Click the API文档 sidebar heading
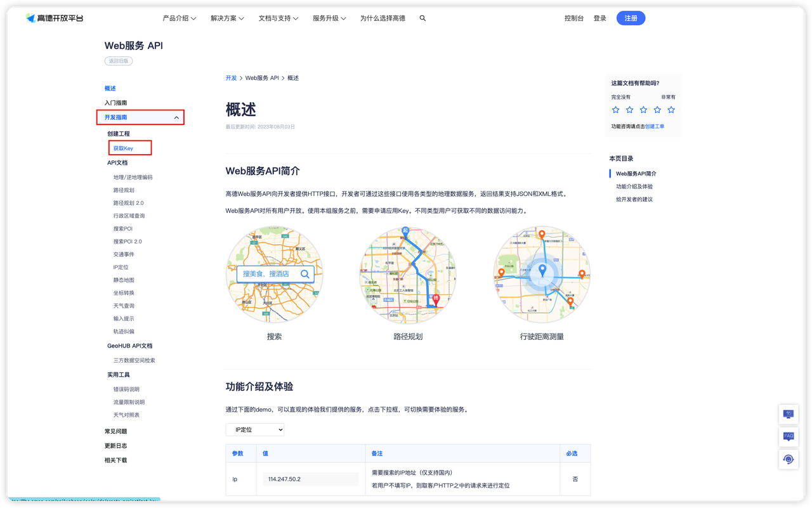The image size is (812, 508). tap(117, 163)
